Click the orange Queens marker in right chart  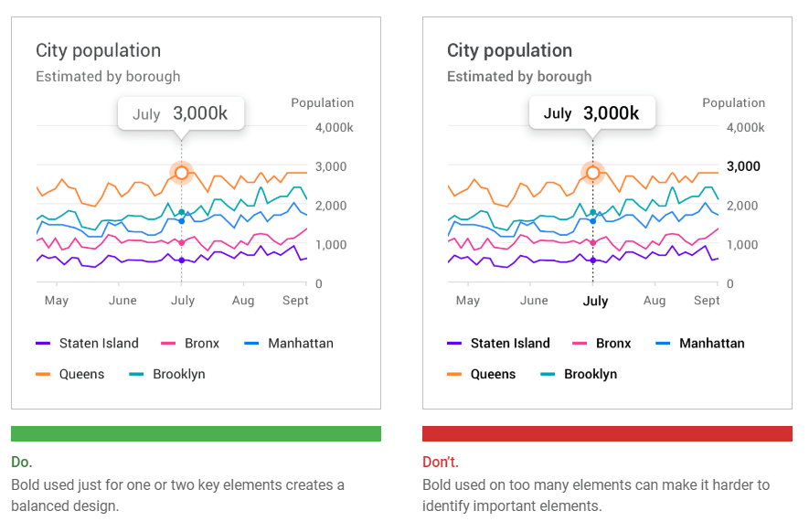coord(592,172)
